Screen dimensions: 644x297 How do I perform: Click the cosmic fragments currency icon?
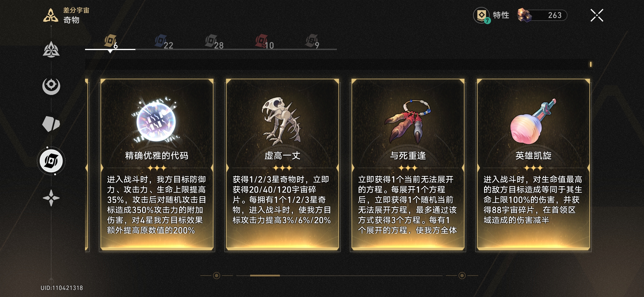point(524,15)
